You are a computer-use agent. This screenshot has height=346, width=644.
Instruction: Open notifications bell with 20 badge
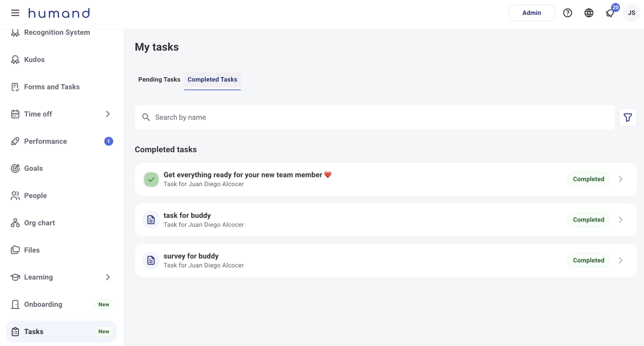(610, 13)
